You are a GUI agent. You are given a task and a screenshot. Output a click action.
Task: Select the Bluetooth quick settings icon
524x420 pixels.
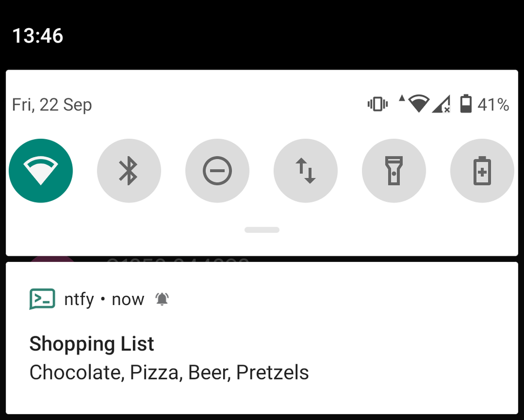coord(129,170)
